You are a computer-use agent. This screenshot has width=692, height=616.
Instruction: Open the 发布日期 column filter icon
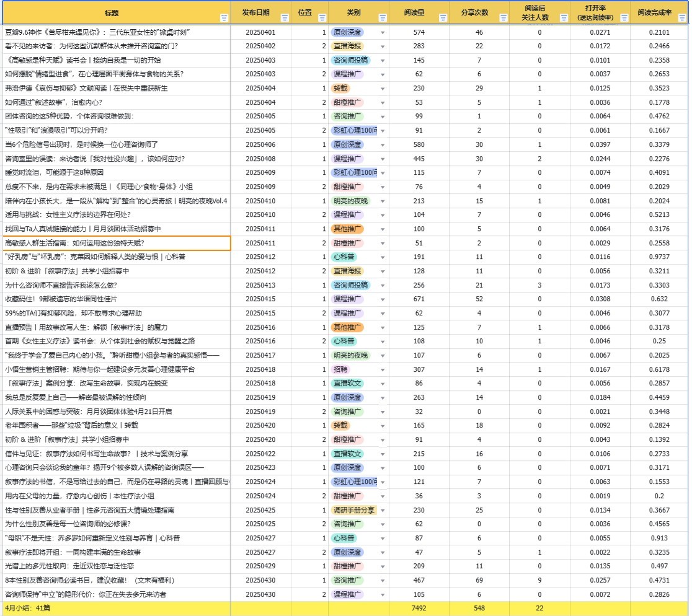[x=285, y=18]
